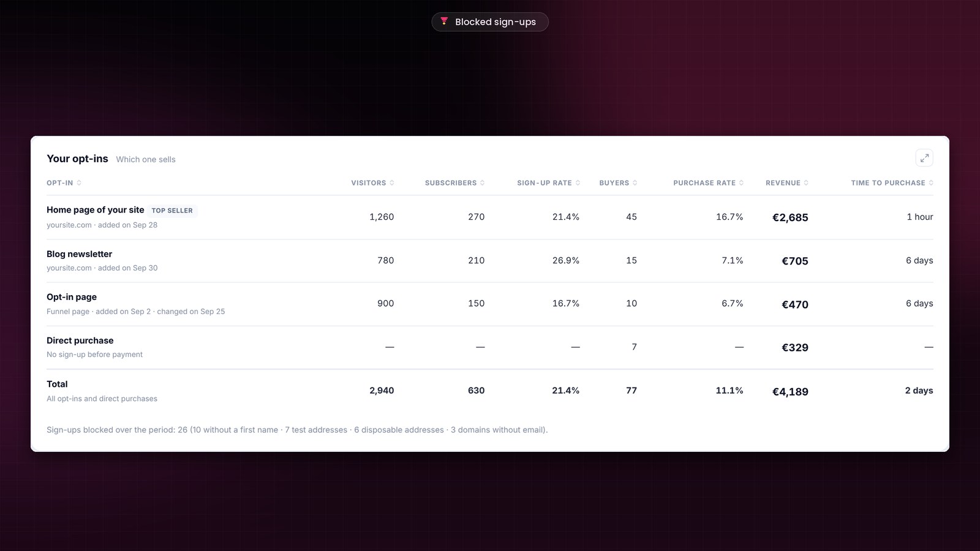Sort by Buyers column arrows

click(635, 183)
